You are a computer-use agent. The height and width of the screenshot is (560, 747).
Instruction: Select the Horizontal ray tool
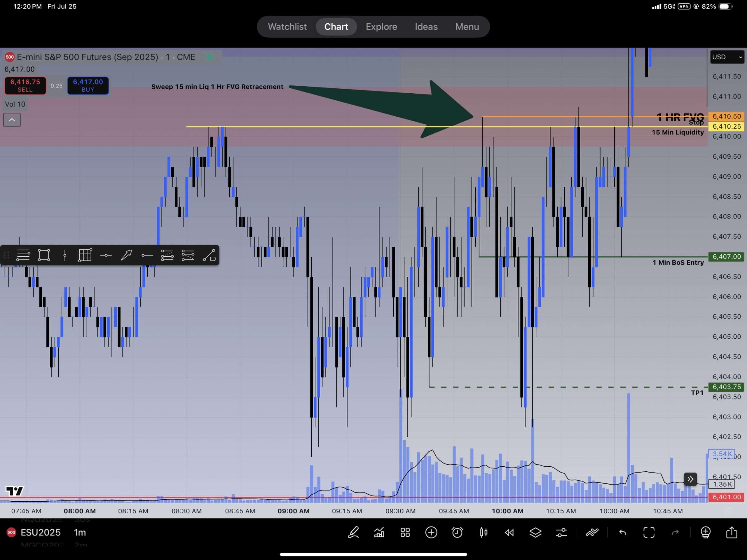[147, 256]
